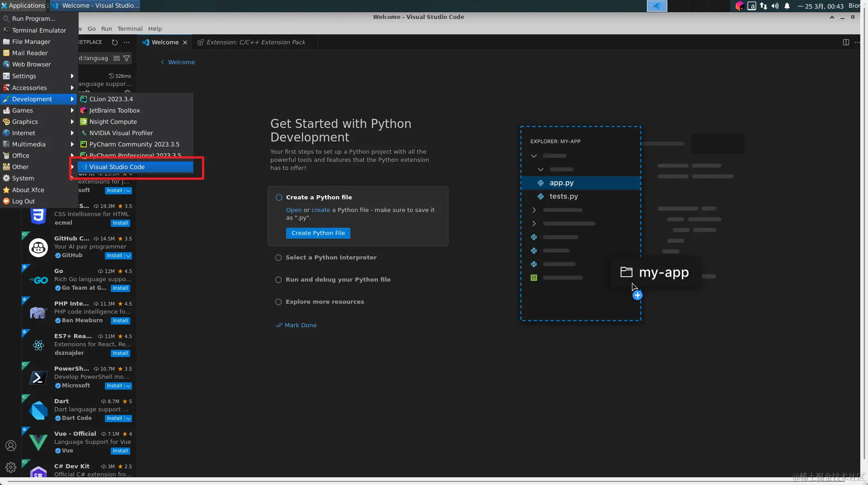868x485 pixels.
Task: Launch CLion 2023.3.4 from the submenu
Action: point(136,99)
